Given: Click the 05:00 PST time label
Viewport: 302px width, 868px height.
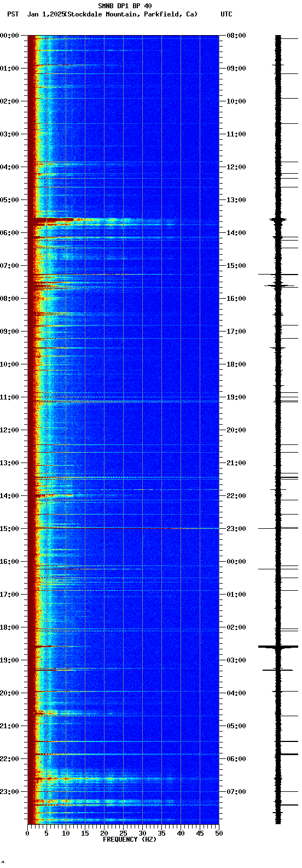Looking at the screenshot, I should [x=10, y=200].
